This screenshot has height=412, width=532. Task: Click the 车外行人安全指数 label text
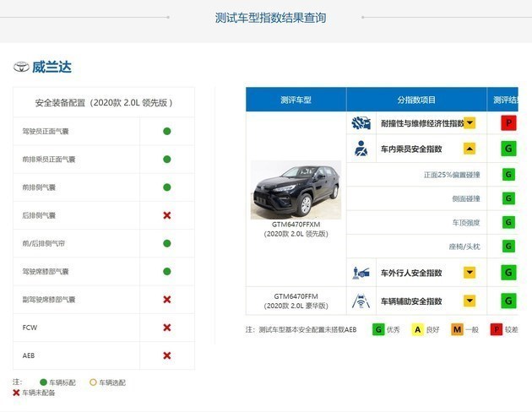411,273
